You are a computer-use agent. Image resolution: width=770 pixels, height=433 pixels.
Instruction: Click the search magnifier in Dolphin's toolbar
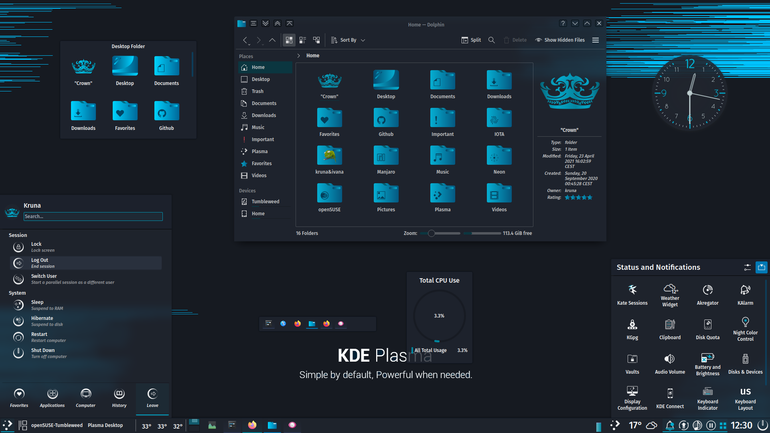(491, 40)
